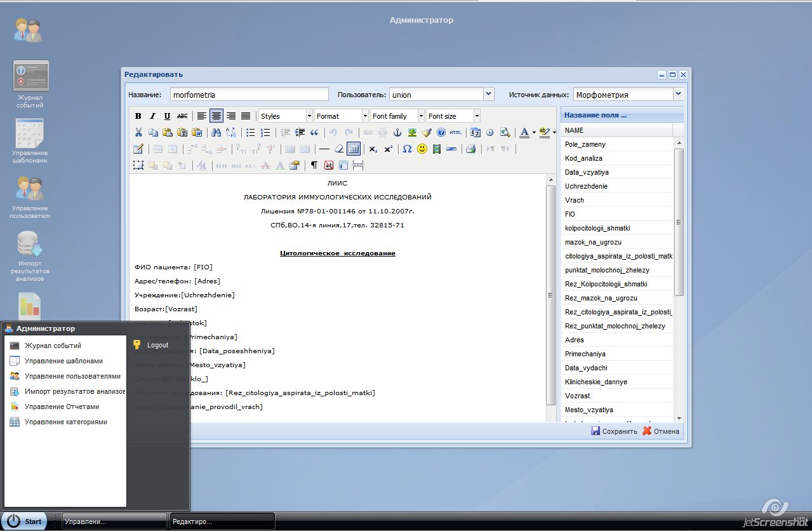Open the text color picker arrow

click(x=533, y=133)
